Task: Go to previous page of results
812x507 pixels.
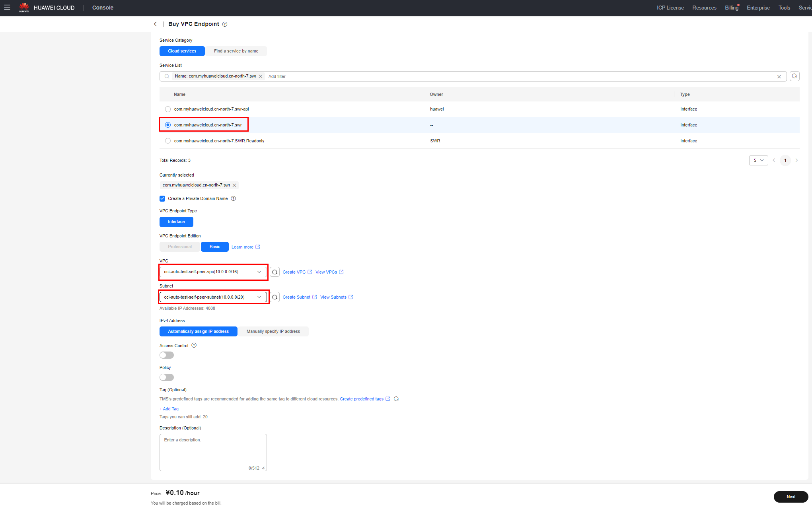Action: pyautogui.click(x=774, y=160)
